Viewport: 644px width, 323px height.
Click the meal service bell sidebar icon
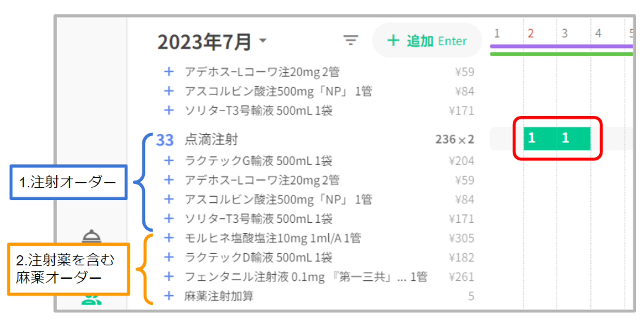click(x=92, y=236)
